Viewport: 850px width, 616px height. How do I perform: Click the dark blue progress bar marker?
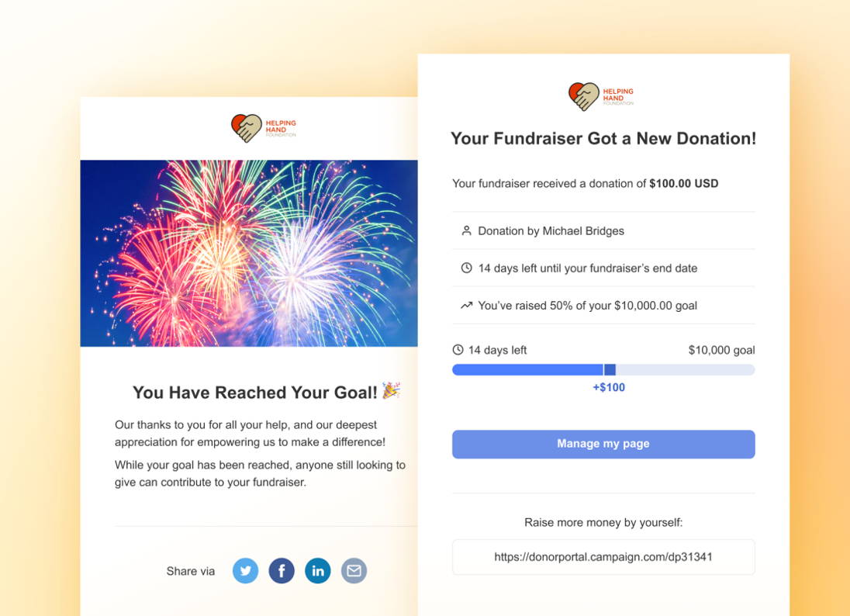point(610,370)
